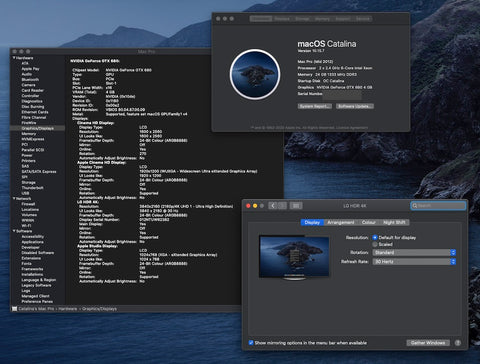The image size is (480, 364).
Task: Click the search magnifier in Displays preferences
Action: click(415, 206)
